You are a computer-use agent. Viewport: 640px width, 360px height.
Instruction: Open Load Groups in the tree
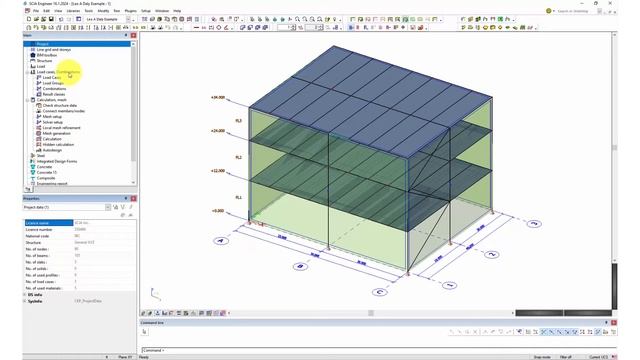click(x=53, y=83)
